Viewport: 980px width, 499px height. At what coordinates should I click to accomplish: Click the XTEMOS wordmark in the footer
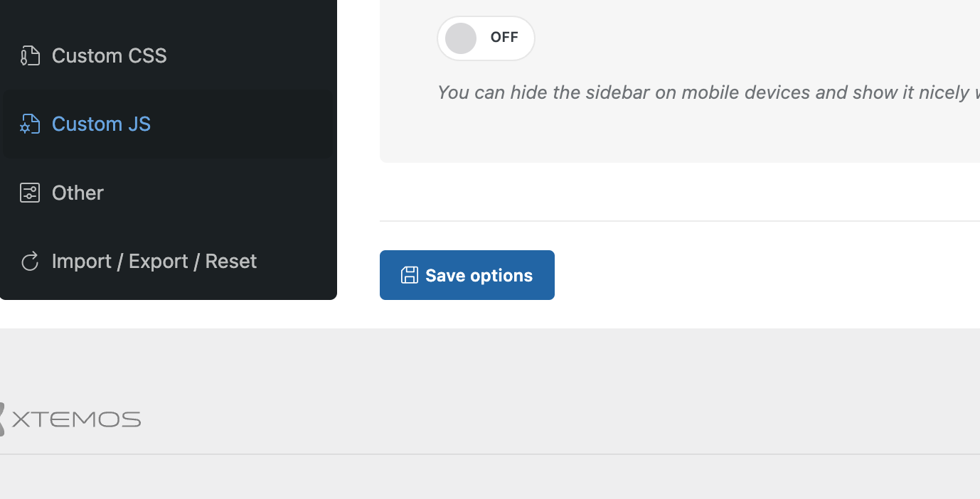pyautogui.click(x=76, y=419)
